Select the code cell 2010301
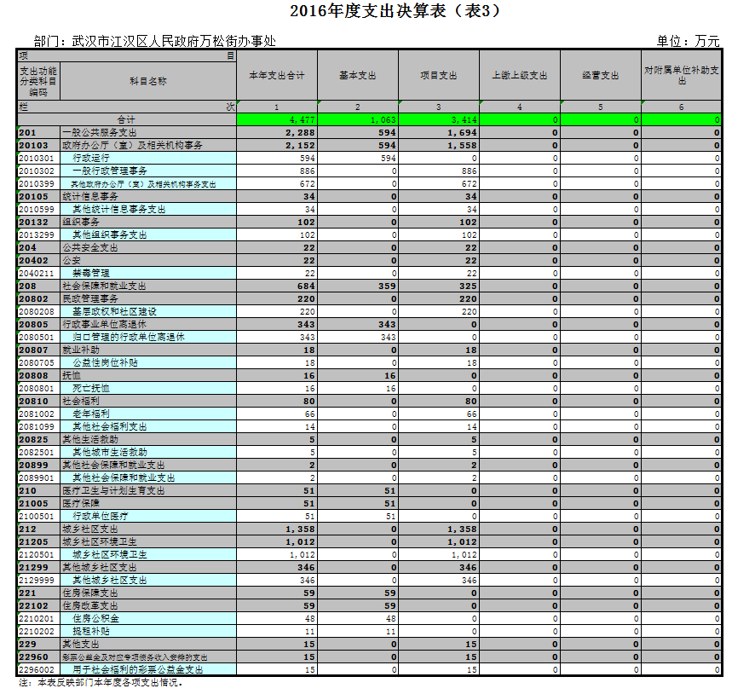The image size is (732, 700). coord(37,159)
